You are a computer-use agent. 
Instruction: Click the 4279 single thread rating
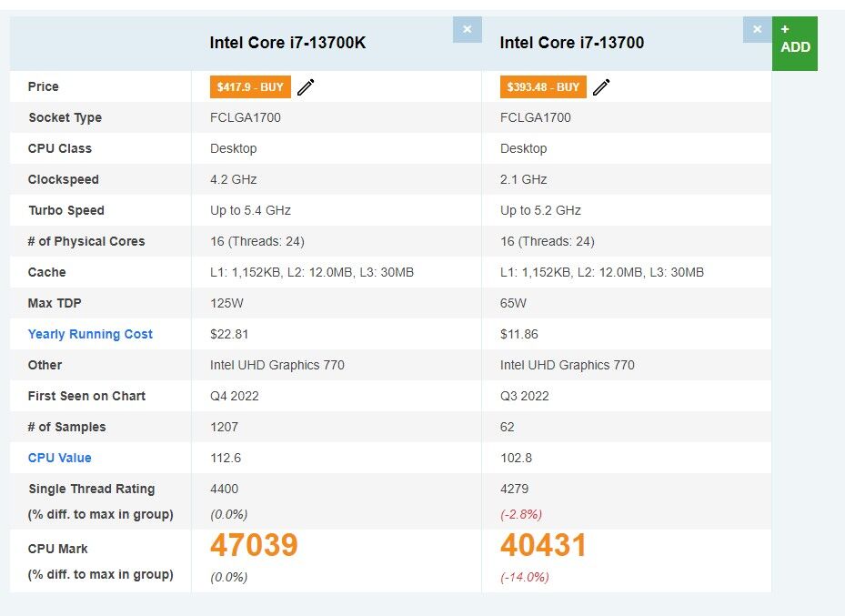[x=514, y=489]
